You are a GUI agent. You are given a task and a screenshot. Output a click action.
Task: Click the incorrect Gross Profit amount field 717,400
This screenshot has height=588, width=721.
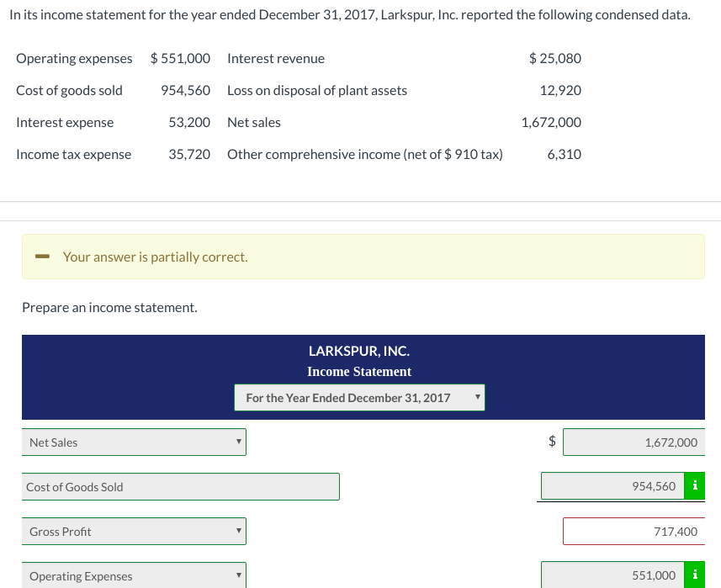634,532
